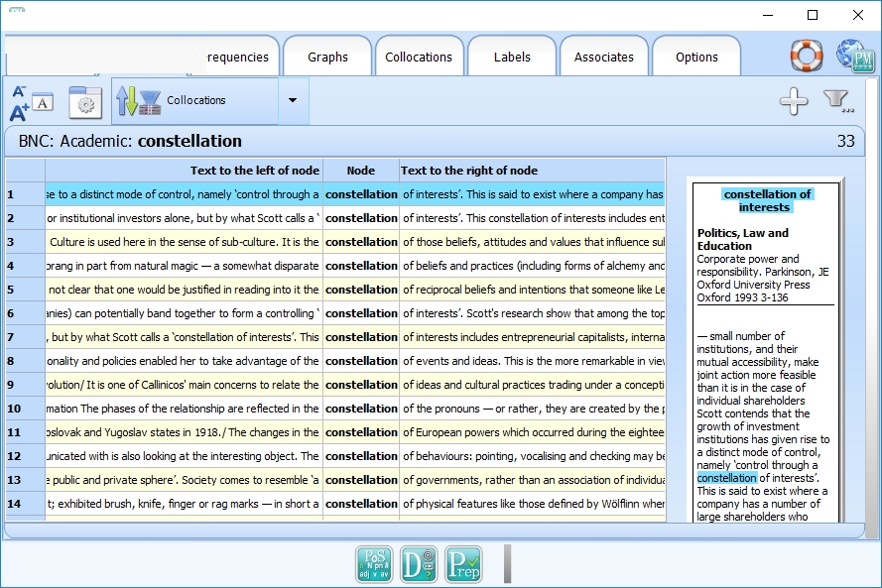Image resolution: width=882 pixels, height=588 pixels.
Task: Click the Node column header
Action: click(361, 171)
